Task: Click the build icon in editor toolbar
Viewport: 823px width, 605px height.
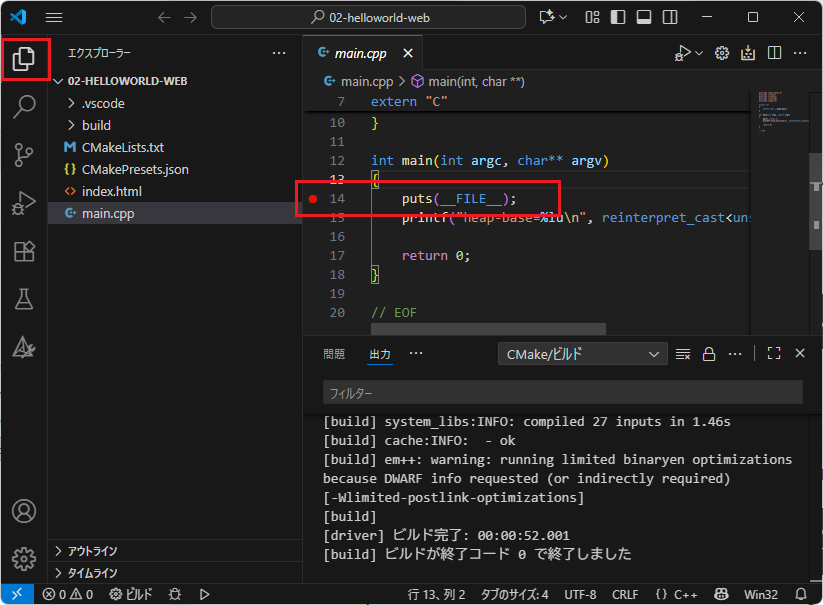Action: click(748, 53)
